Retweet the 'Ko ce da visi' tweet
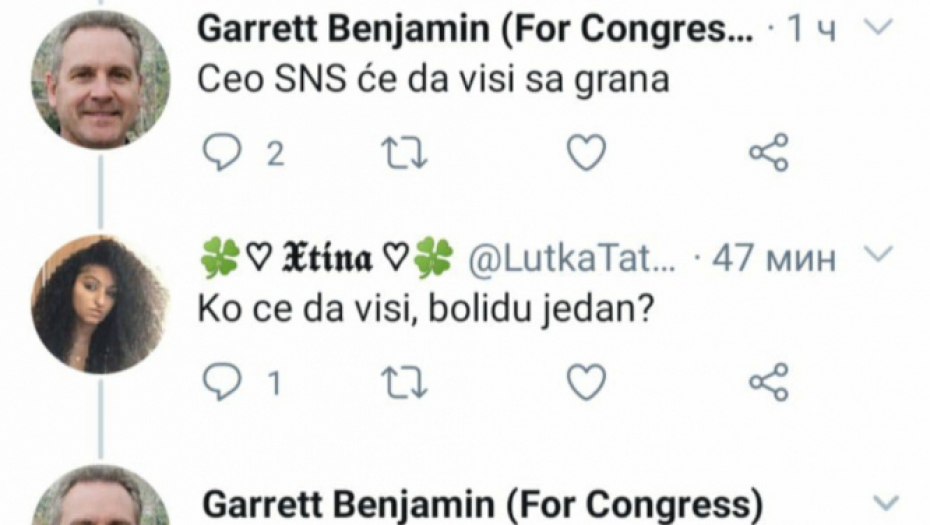The width and height of the screenshot is (930, 525). tap(405, 381)
